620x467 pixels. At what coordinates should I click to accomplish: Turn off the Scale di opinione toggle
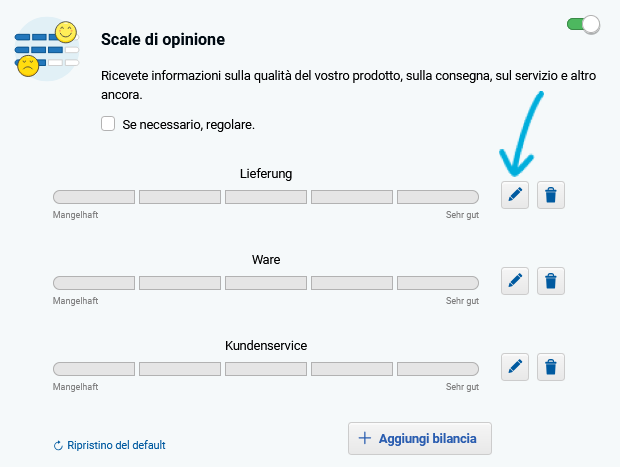pyautogui.click(x=583, y=25)
